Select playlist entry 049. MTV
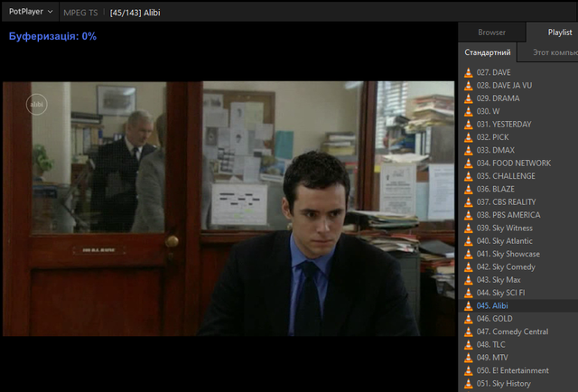This screenshot has height=392, width=578. click(518, 358)
